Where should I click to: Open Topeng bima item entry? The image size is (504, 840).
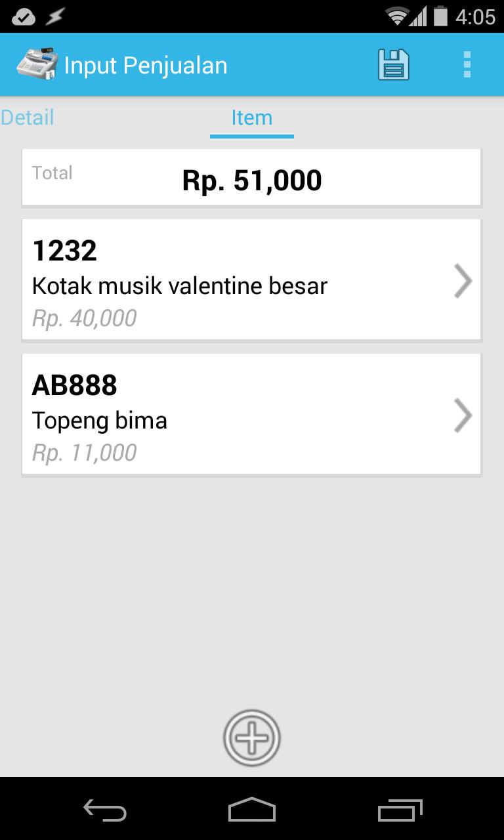[100, 421]
